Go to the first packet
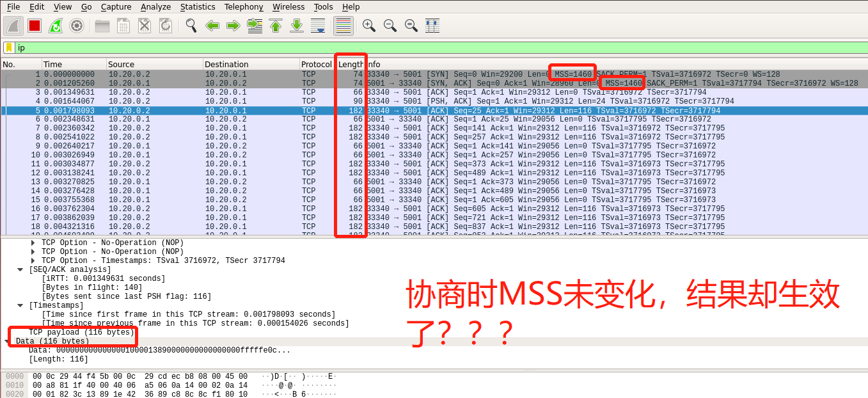The width and height of the screenshot is (868, 398). pyautogui.click(x=275, y=26)
